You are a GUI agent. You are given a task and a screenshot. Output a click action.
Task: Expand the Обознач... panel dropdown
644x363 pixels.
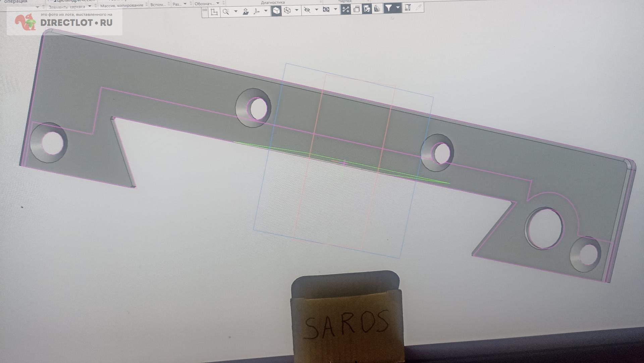click(218, 3)
